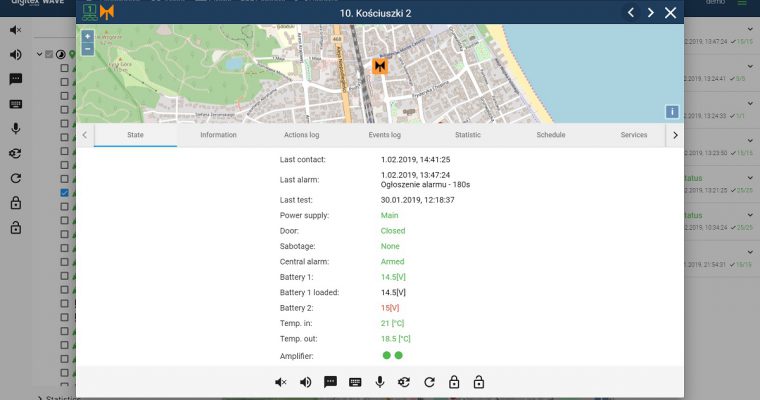760x400 pixels.
Task: Uncheck the blue checked box in the left list
Action: coord(65,192)
